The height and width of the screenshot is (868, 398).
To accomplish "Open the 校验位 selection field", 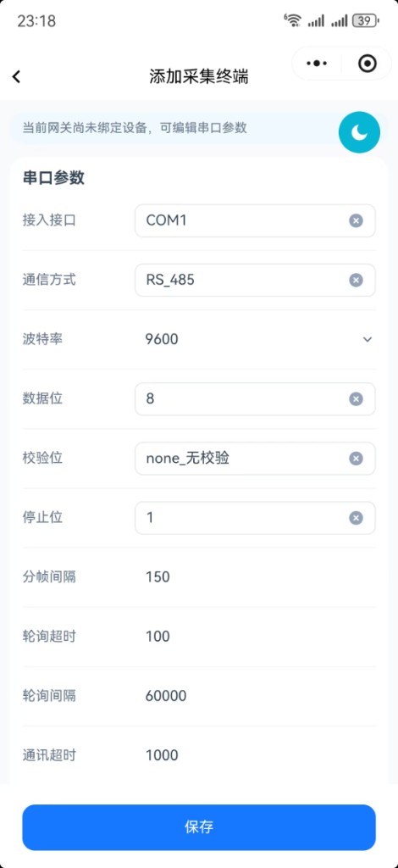I will [255, 459].
